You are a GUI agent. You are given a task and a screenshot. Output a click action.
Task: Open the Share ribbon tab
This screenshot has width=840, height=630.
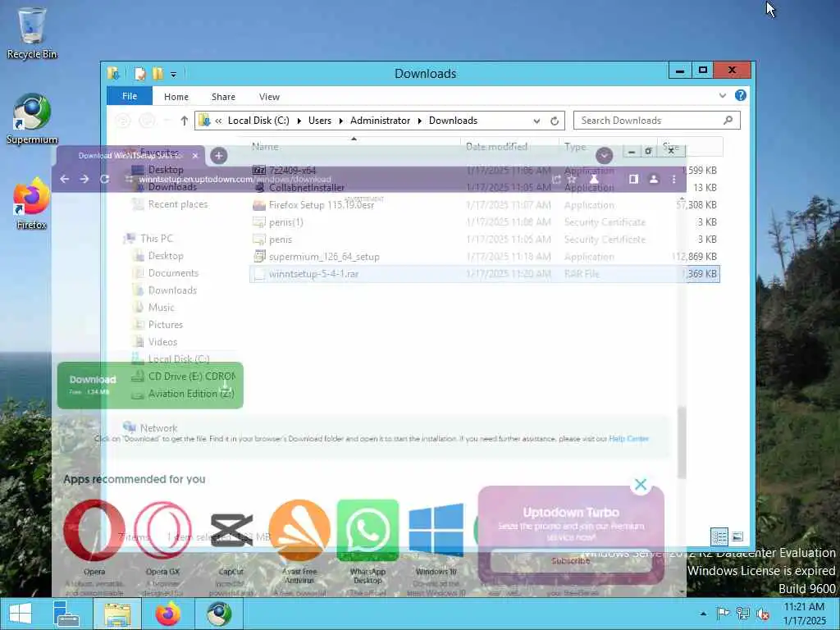223,97
